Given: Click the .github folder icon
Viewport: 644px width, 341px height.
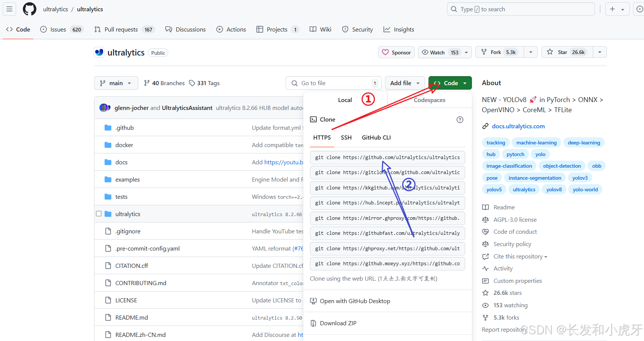Looking at the screenshot, I should coord(108,128).
